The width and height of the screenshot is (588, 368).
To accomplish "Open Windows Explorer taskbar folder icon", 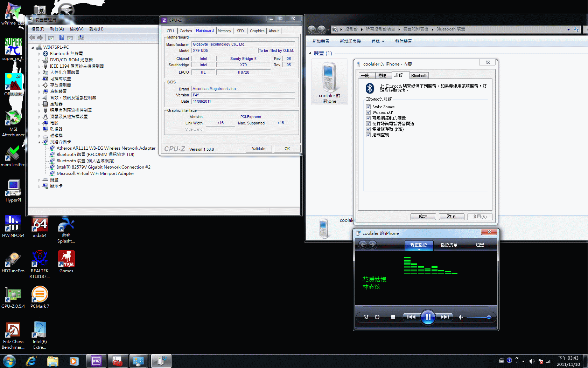I will click(x=52, y=361).
